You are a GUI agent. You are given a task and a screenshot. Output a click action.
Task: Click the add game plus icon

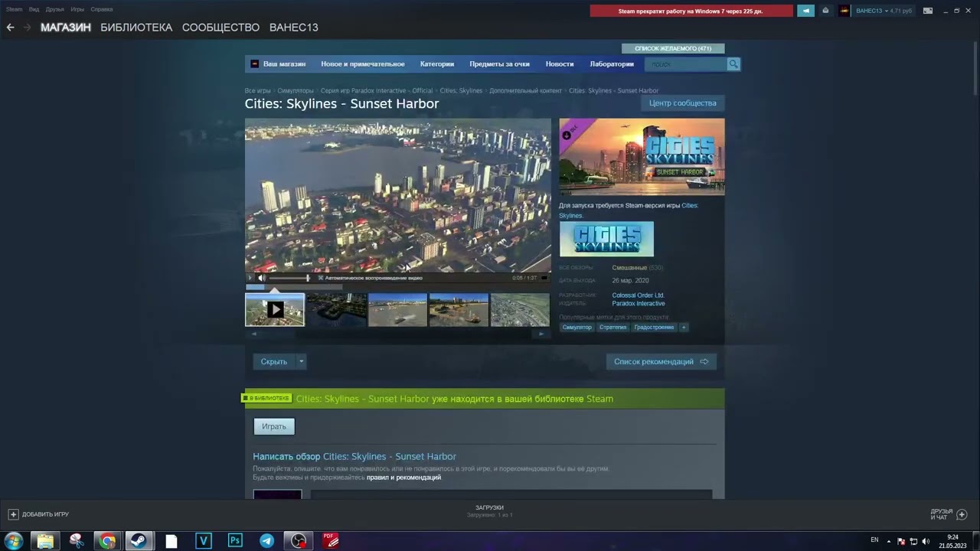click(x=13, y=514)
